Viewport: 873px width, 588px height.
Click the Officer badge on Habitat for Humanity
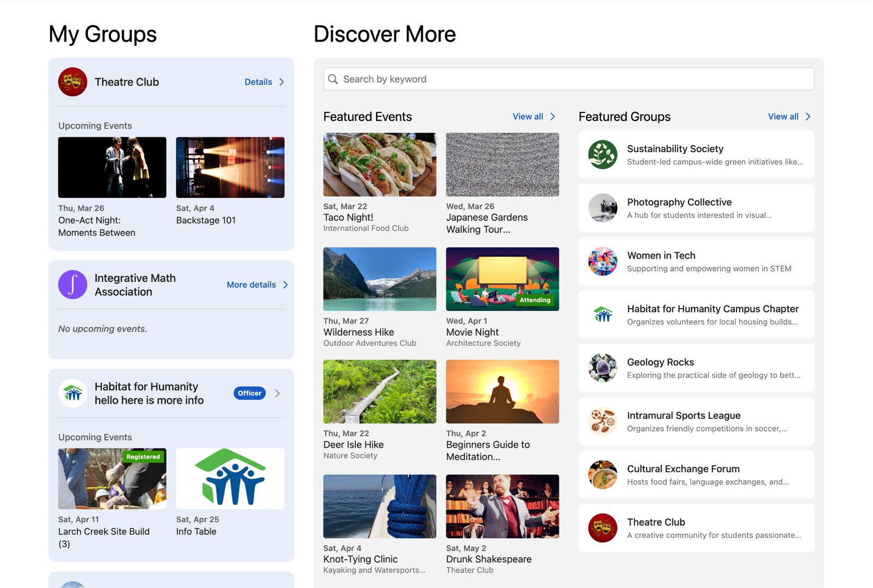tap(249, 393)
